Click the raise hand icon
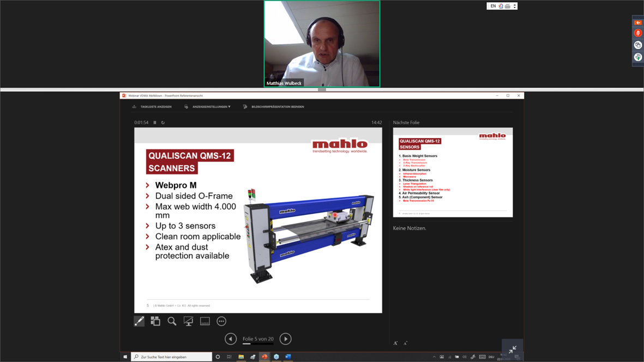Image resolution: width=644 pixels, height=362 pixels. pyautogui.click(x=638, y=57)
